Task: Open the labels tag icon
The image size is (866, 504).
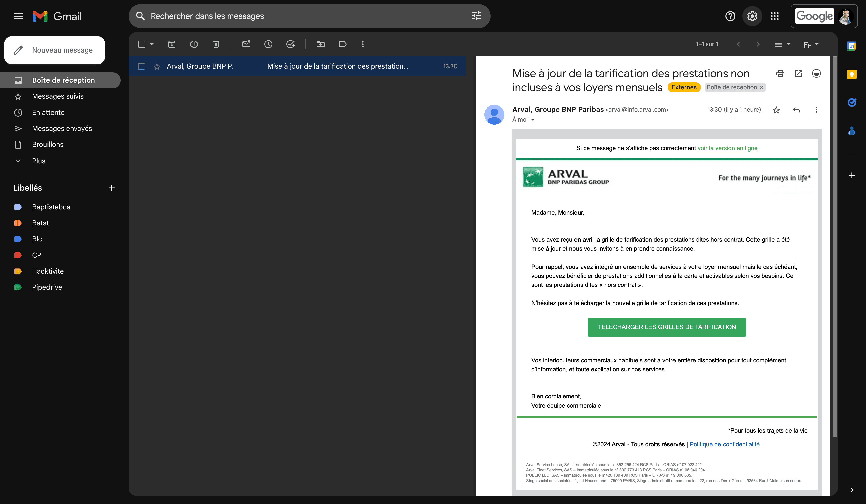Action: coord(342,44)
